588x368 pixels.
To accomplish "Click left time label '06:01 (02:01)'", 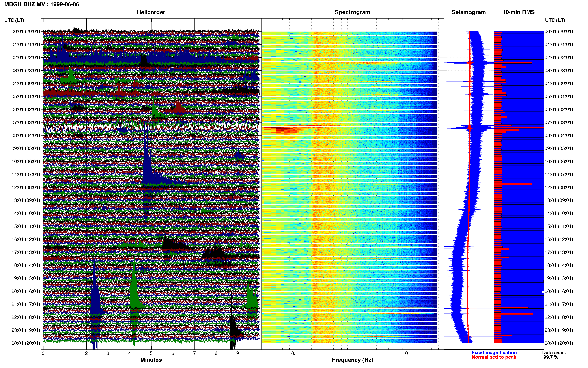I will (26, 109).
